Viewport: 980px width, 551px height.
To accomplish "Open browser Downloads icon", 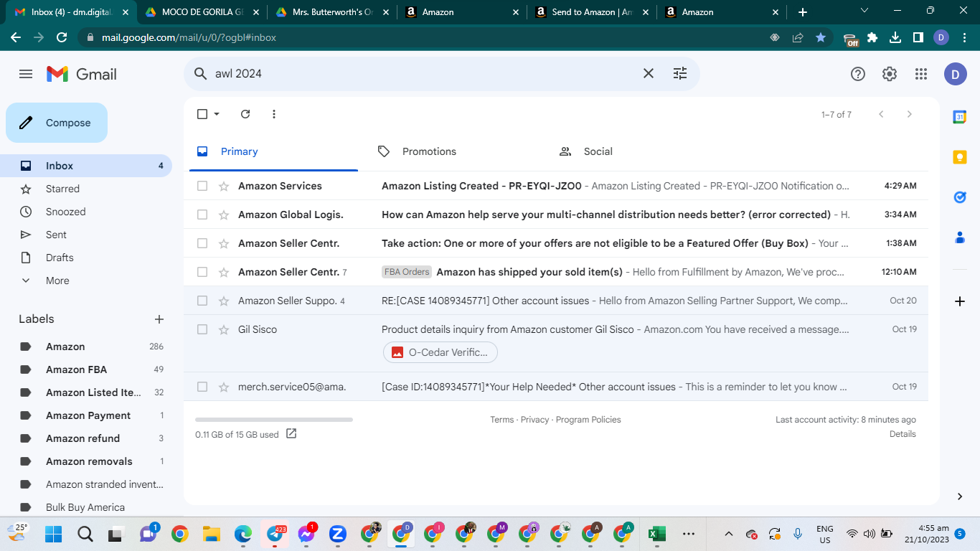I will point(895,37).
